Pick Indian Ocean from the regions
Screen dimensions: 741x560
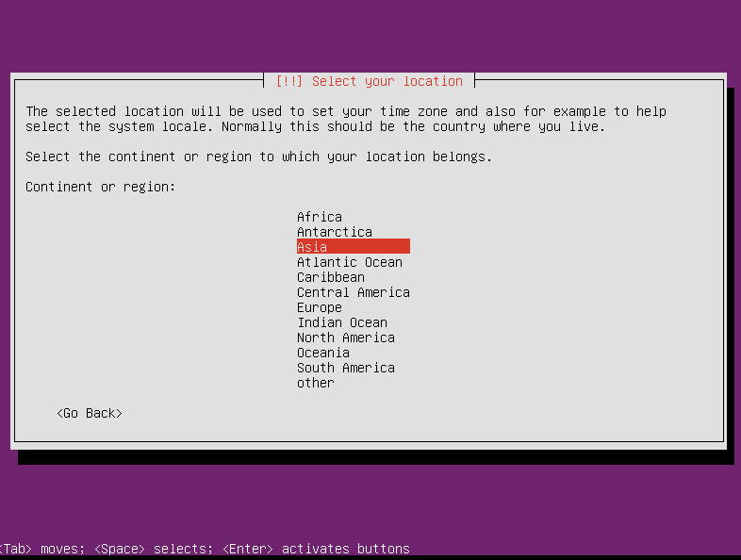342,322
